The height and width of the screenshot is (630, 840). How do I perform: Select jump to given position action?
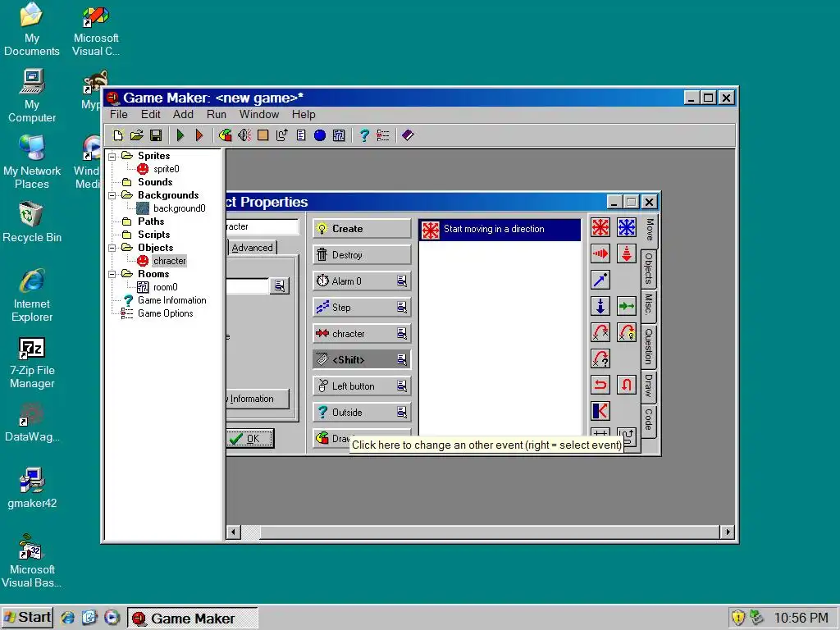pyautogui.click(x=600, y=333)
